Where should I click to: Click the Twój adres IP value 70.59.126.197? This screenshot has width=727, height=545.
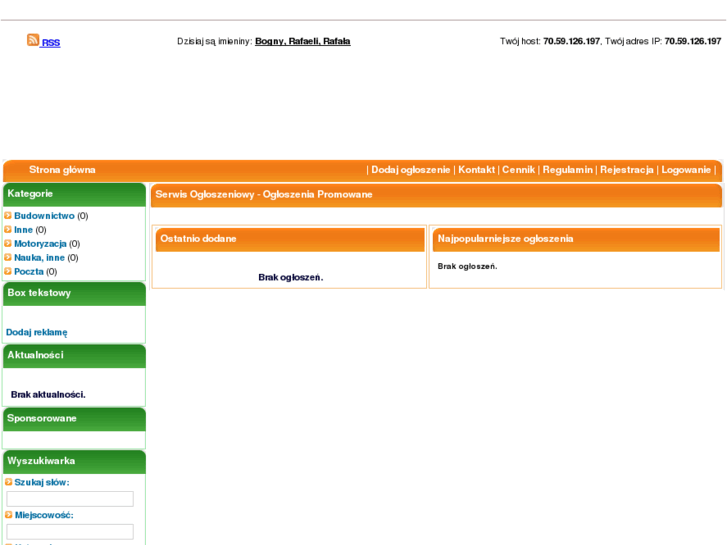coord(693,41)
